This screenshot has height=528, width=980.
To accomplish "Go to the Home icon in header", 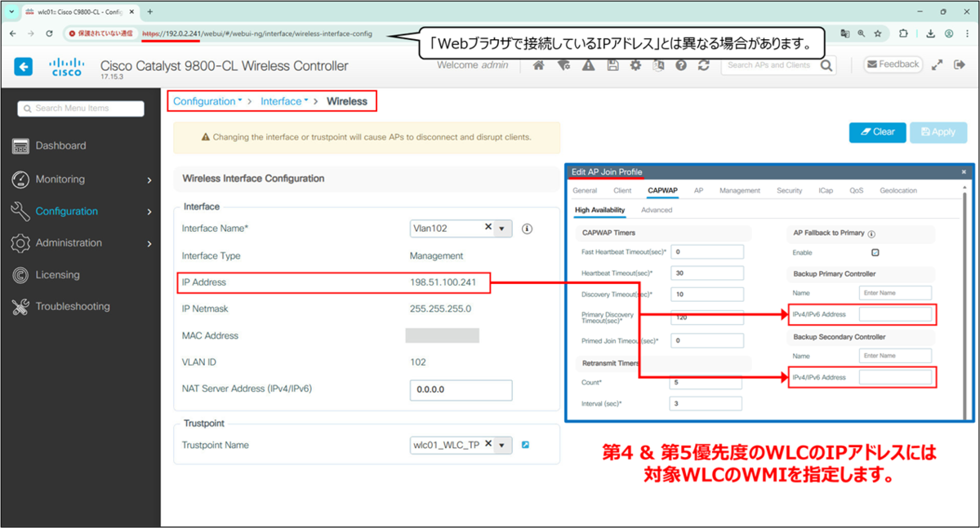I will pyautogui.click(x=539, y=66).
